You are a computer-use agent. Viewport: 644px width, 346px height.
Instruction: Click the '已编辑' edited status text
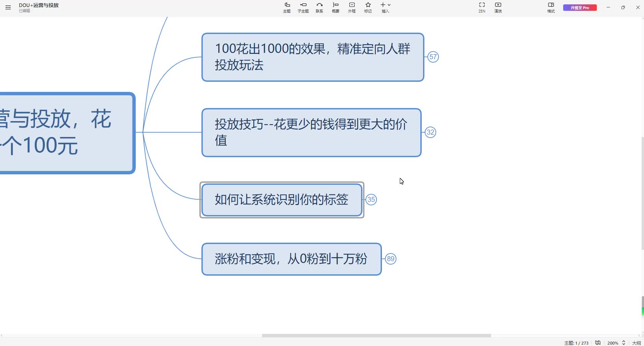(x=24, y=11)
